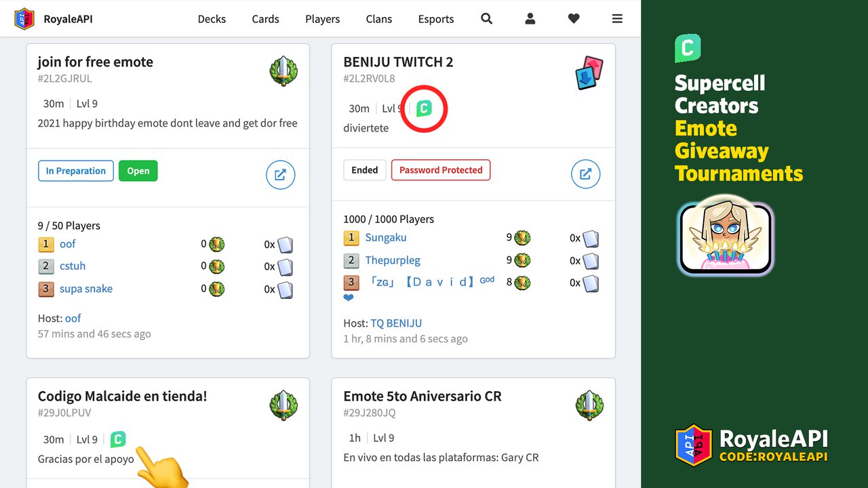
Task: Open player oof in the rankings list
Action: pyautogui.click(x=67, y=244)
